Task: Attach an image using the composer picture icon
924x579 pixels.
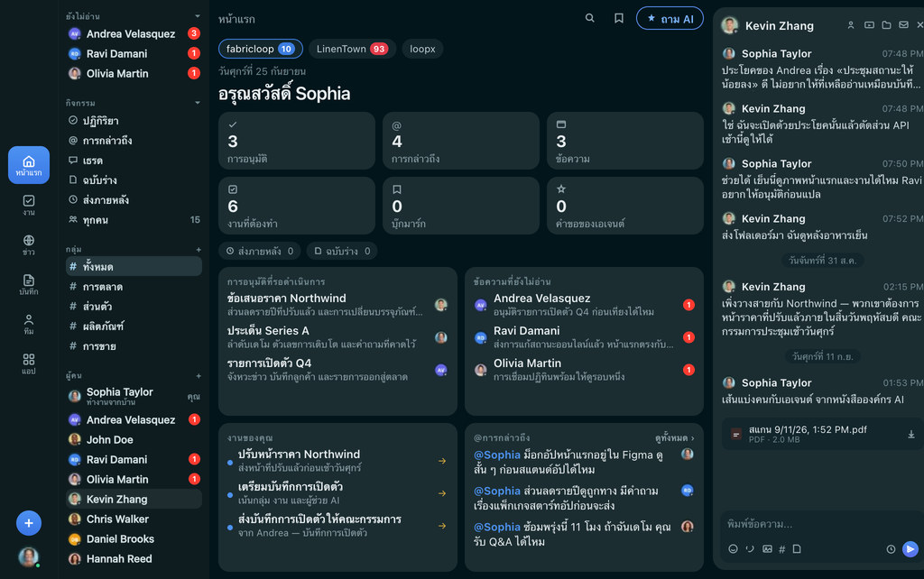Action: click(x=767, y=549)
